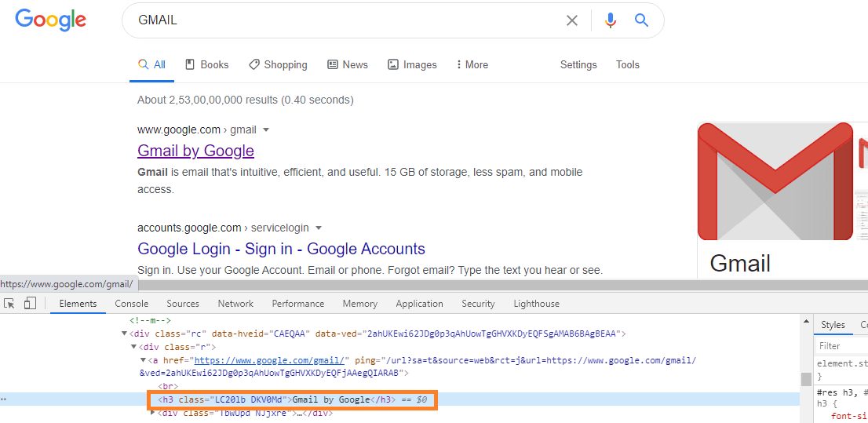Select the br element row in DOM tree

point(168,386)
